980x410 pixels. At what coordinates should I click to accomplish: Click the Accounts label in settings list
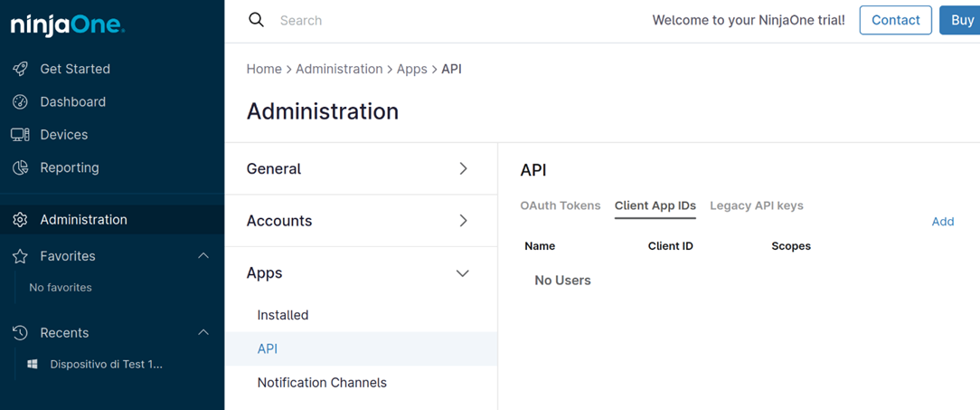point(279,220)
